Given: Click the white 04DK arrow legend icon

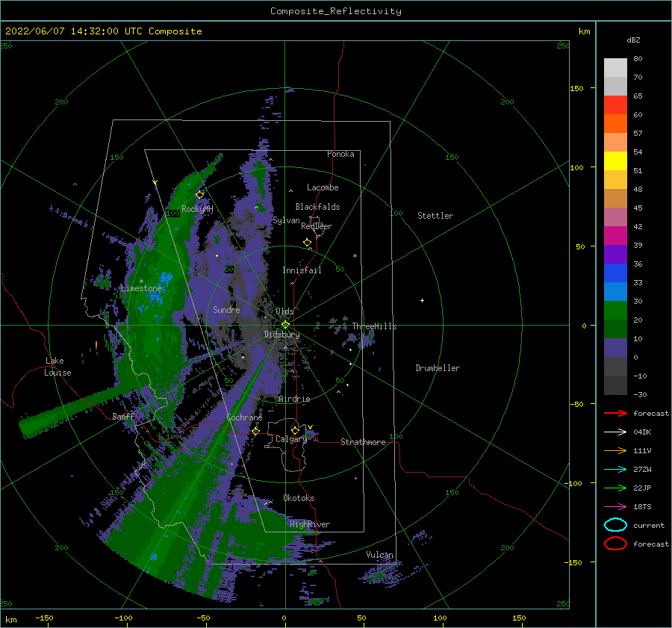Looking at the screenshot, I should coord(615,432).
